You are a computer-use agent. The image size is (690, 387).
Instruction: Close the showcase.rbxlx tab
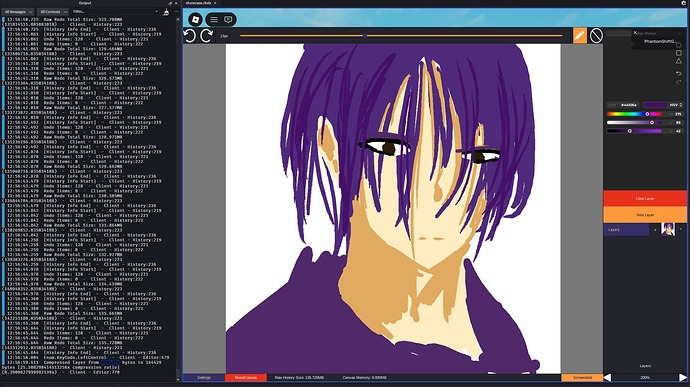215,3
